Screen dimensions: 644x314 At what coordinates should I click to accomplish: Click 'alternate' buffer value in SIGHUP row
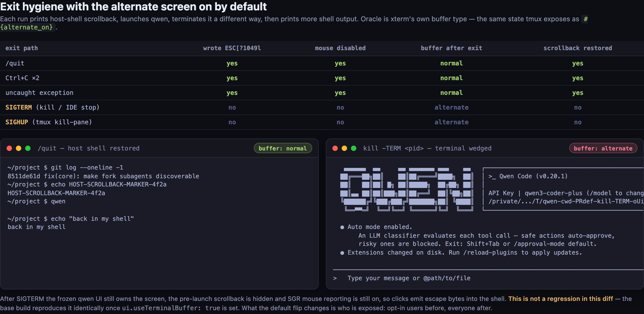[451, 122]
